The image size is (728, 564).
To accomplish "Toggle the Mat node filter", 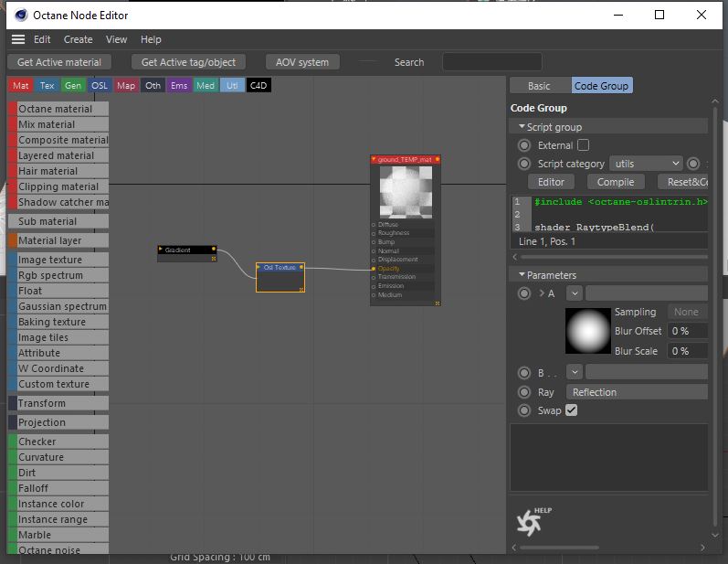I will pyautogui.click(x=20, y=86).
